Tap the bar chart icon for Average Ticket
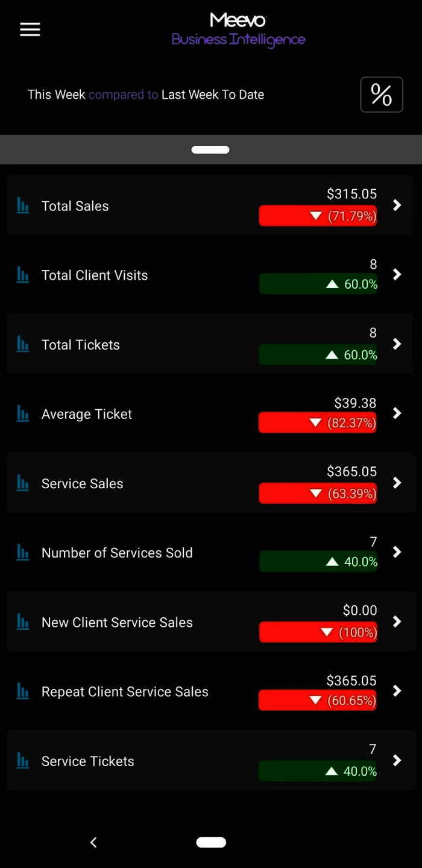 (x=22, y=414)
